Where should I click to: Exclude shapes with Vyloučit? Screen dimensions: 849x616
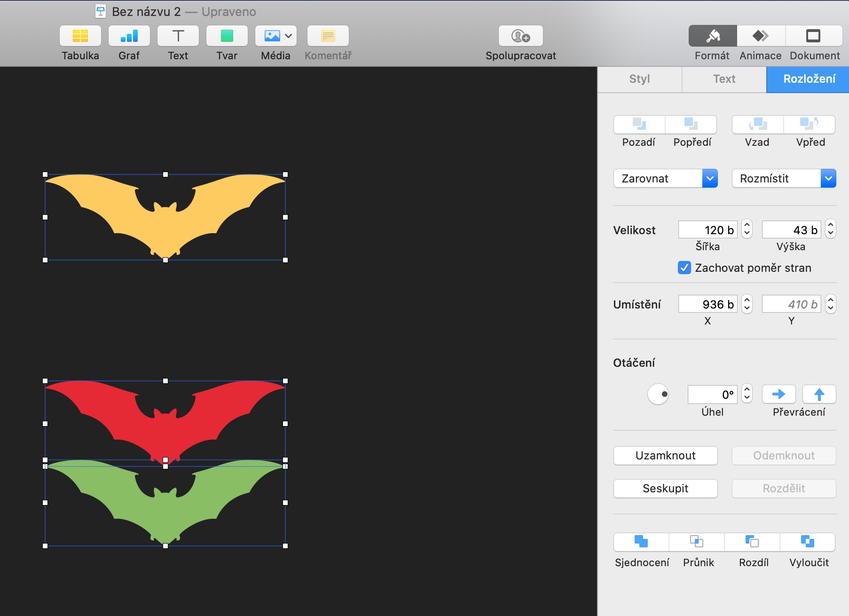pyautogui.click(x=808, y=542)
